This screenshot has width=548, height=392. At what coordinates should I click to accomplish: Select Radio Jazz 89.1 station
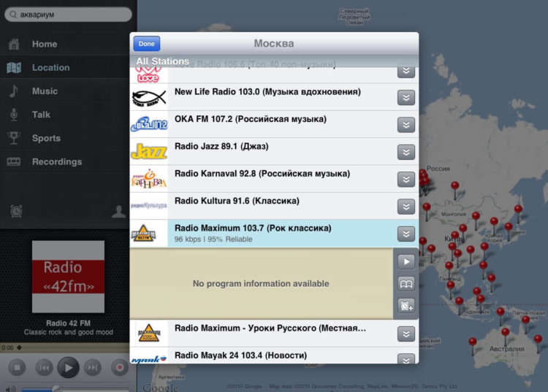pos(274,152)
